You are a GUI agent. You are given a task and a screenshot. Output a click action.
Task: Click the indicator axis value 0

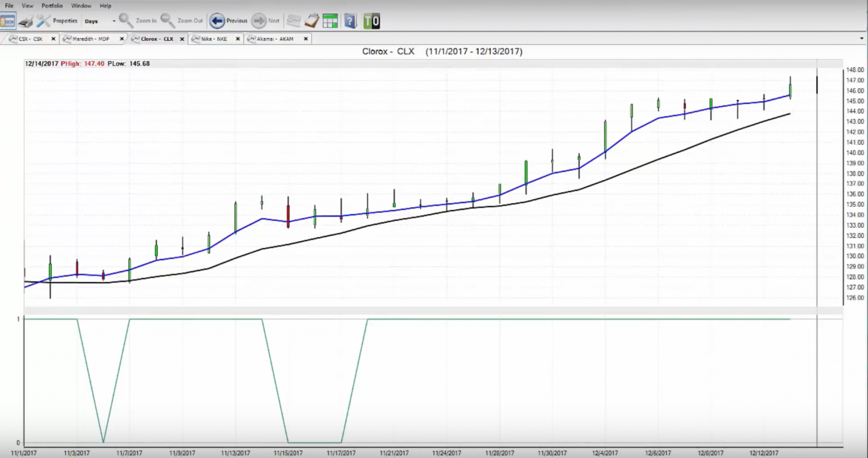pos(18,443)
